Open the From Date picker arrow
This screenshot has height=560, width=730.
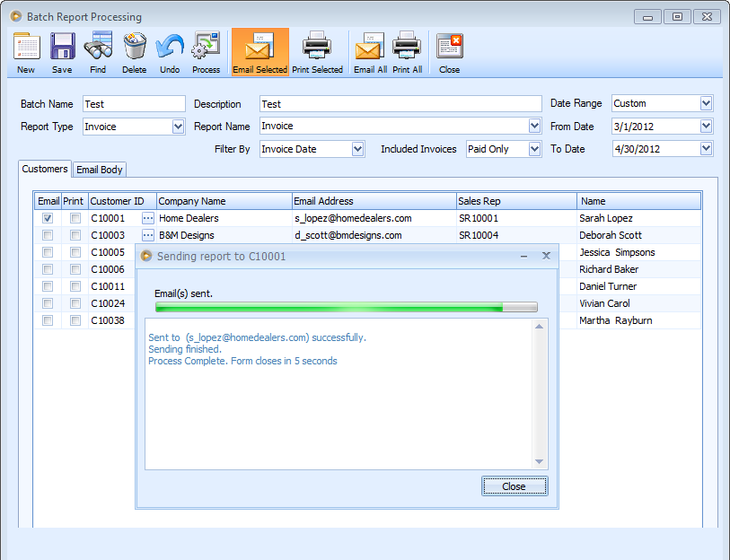click(707, 127)
